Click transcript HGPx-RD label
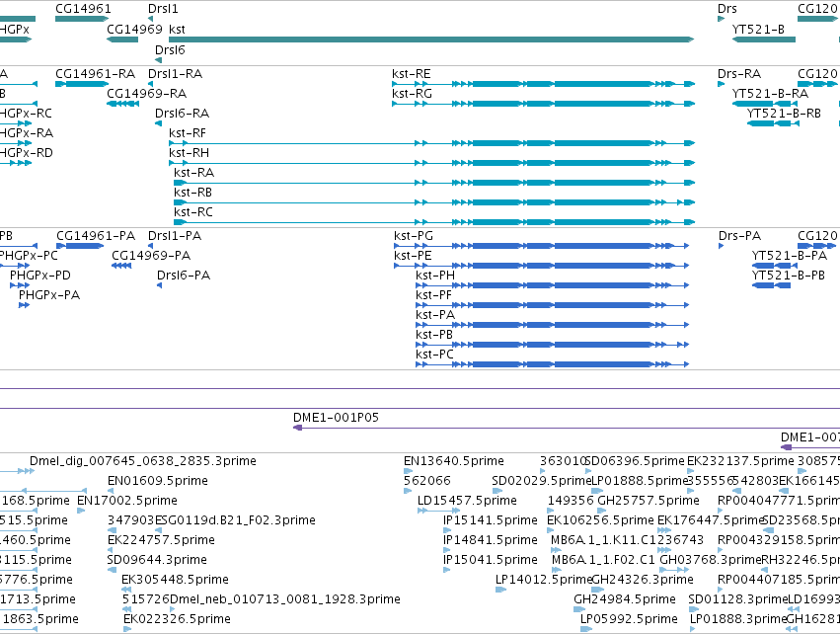Viewport: 840px width, 634px height. point(27,153)
